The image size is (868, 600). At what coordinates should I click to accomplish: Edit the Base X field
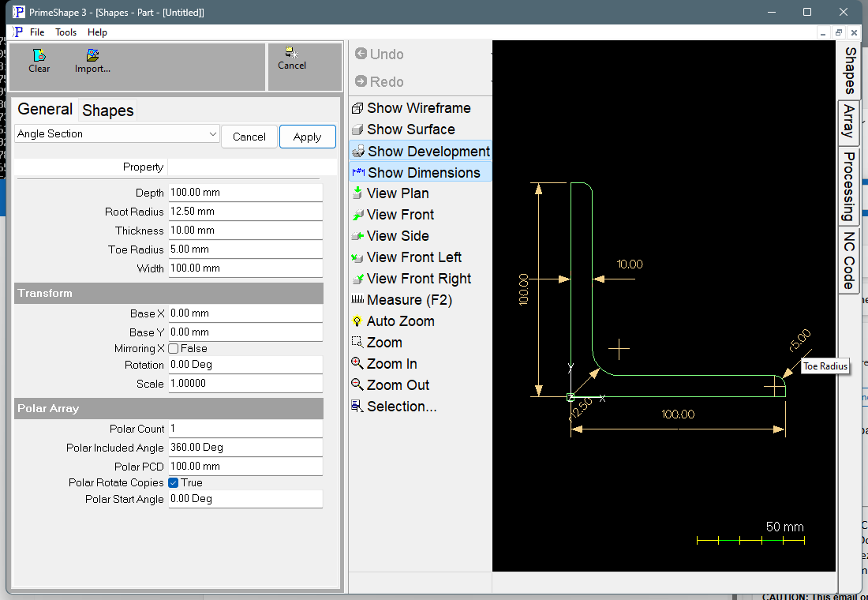pos(245,313)
